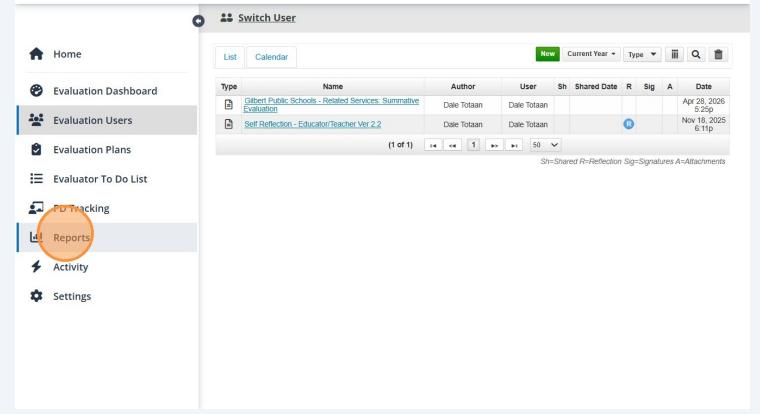Switch to the List tab
The height and width of the screenshot is (414, 760).
tap(230, 57)
